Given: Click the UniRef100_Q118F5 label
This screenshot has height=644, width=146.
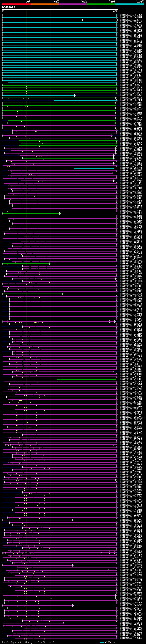Looking at the screenshot, I should pyautogui.click(x=131, y=555).
